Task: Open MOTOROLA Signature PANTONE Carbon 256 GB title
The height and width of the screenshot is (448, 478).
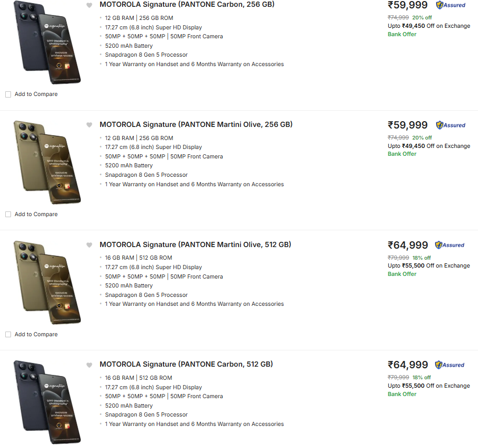Action: [187, 5]
